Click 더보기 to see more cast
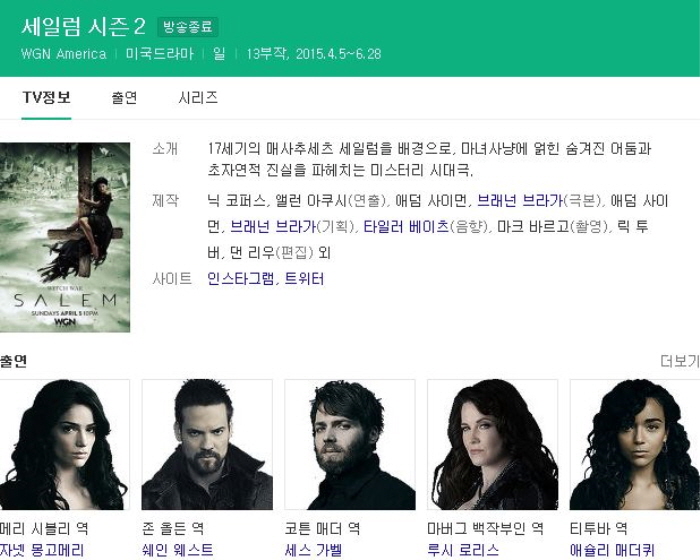700x560 pixels. point(680,361)
